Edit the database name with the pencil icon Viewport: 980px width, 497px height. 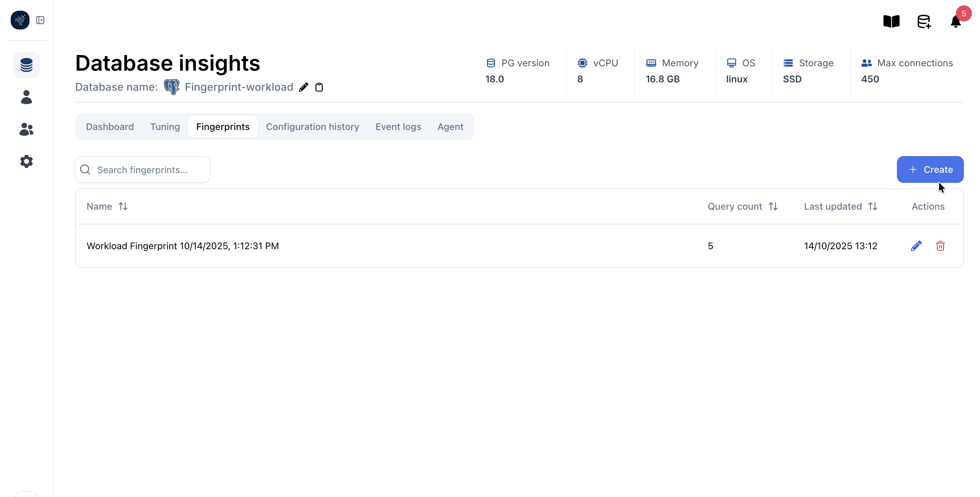point(303,87)
